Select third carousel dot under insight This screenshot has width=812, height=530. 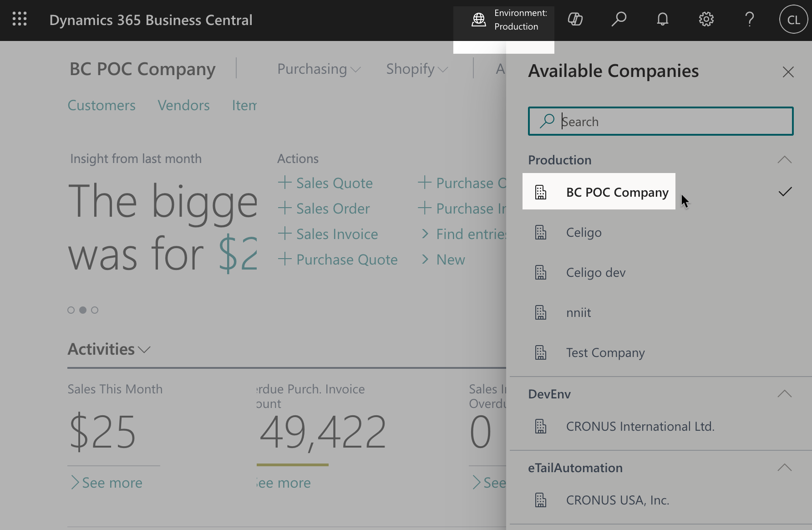pos(95,310)
